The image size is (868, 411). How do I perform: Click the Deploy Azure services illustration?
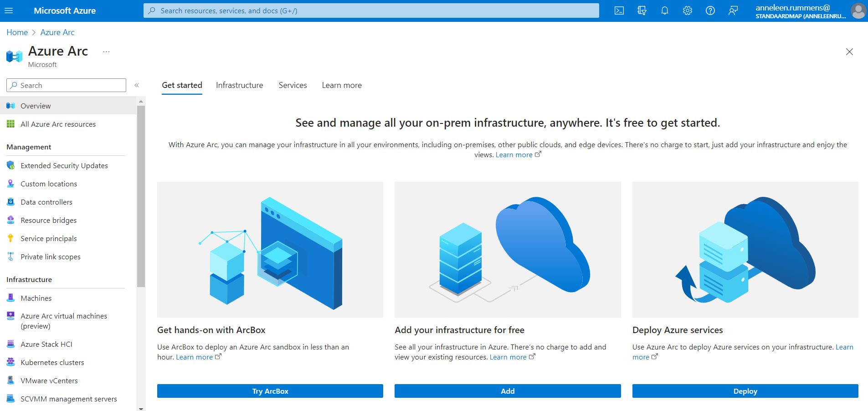pyautogui.click(x=745, y=250)
